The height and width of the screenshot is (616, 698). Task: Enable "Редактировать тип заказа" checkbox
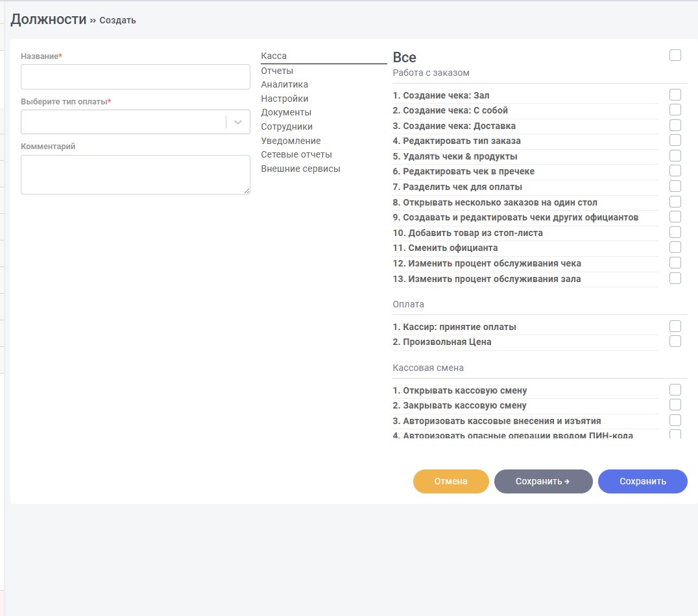click(675, 141)
